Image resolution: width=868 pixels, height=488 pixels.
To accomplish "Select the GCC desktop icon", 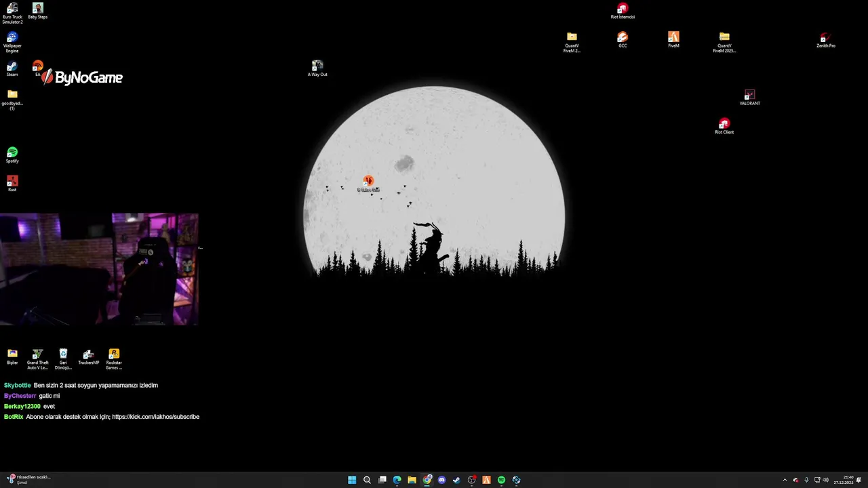I will [x=623, y=39].
